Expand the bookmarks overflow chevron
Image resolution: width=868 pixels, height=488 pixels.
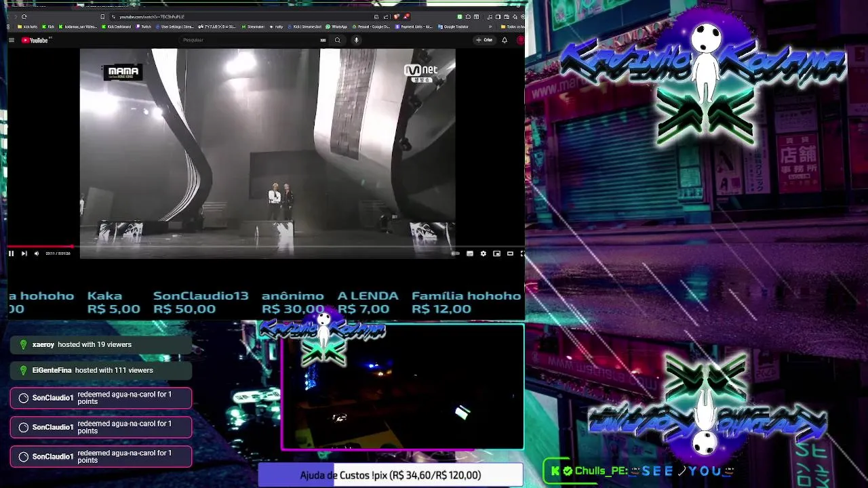[490, 27]
